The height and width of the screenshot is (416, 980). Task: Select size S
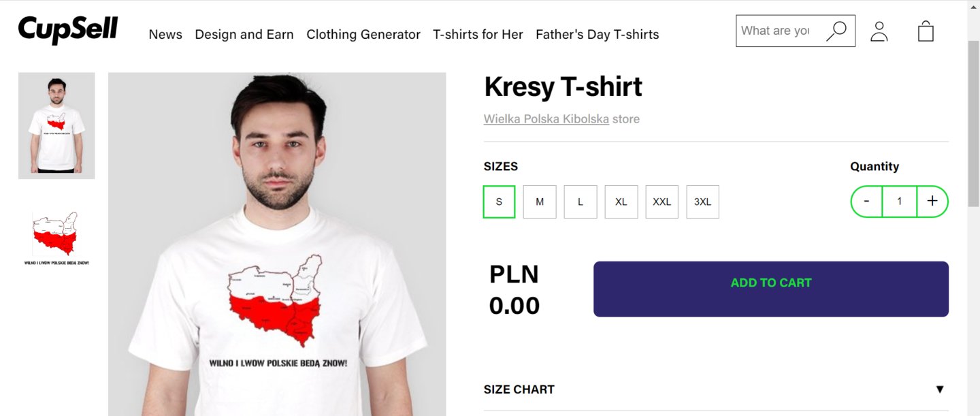pos(499,202)
